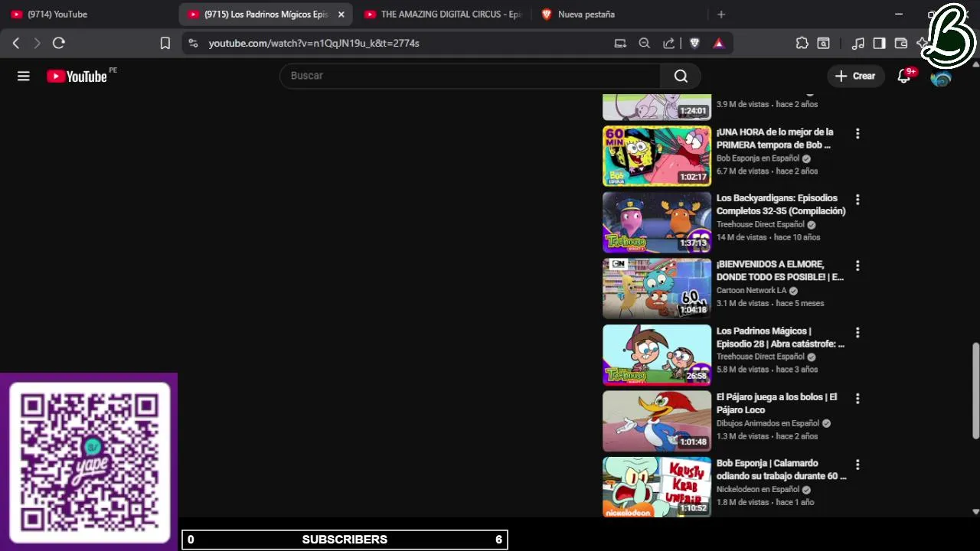Open a new tab with the plus button

click(x=721, y=15)
